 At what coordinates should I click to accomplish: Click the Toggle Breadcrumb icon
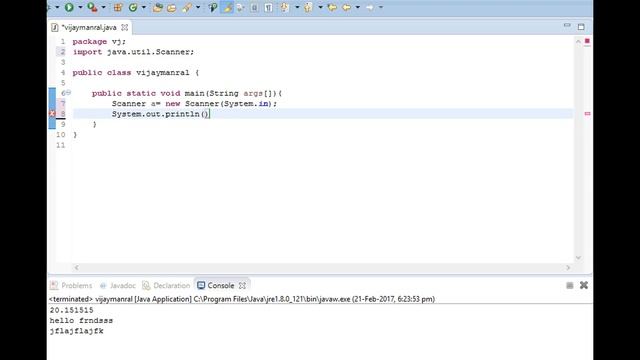(213, 7)
